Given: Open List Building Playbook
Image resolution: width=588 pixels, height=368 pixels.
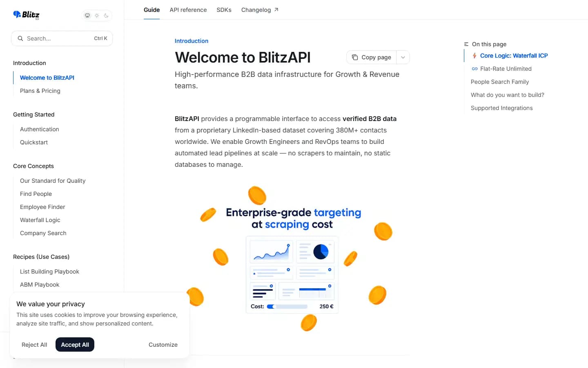Looking at the screenshot, I should click(49, 272).
